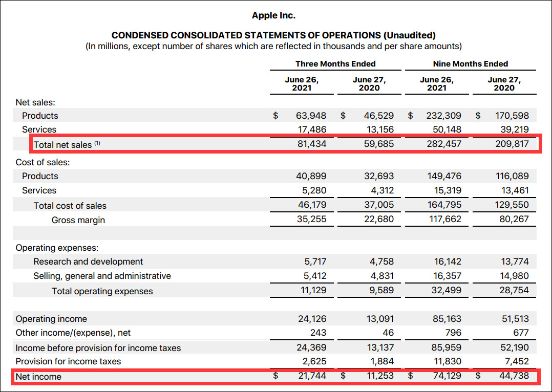
Task: Click Three Months Ended column header
Action: 335,63
